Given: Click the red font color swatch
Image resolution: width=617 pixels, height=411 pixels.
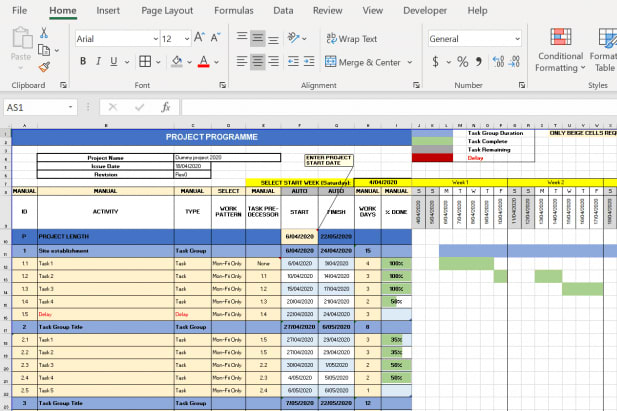Looking at the screenshot, I should pos(203,62).
